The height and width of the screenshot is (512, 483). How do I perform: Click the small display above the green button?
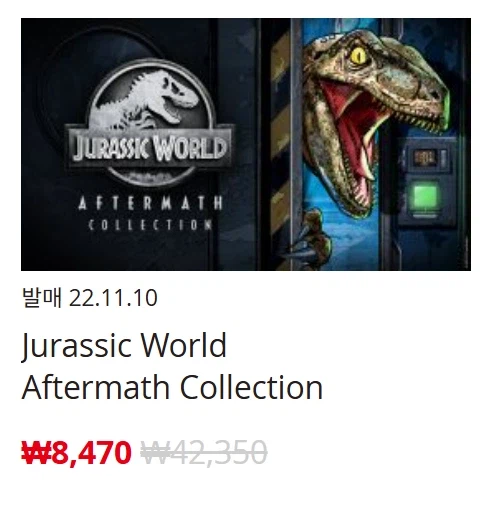coord(425,157)
